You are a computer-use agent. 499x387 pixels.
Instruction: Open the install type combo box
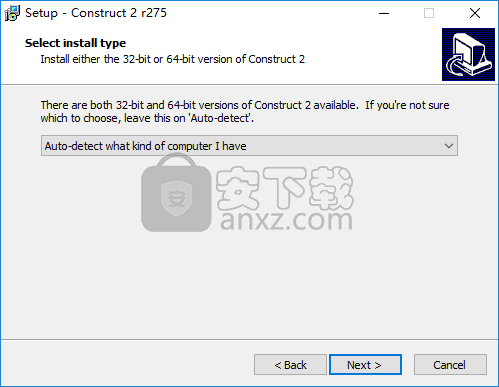point(249,146)
